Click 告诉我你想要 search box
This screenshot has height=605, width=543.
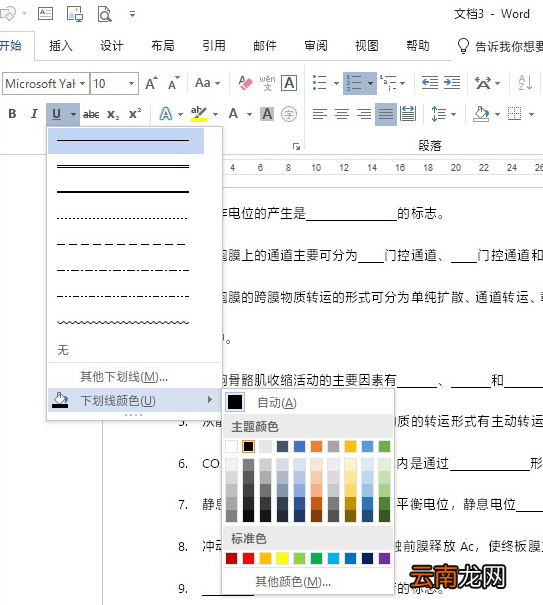(x=500, y=46)
